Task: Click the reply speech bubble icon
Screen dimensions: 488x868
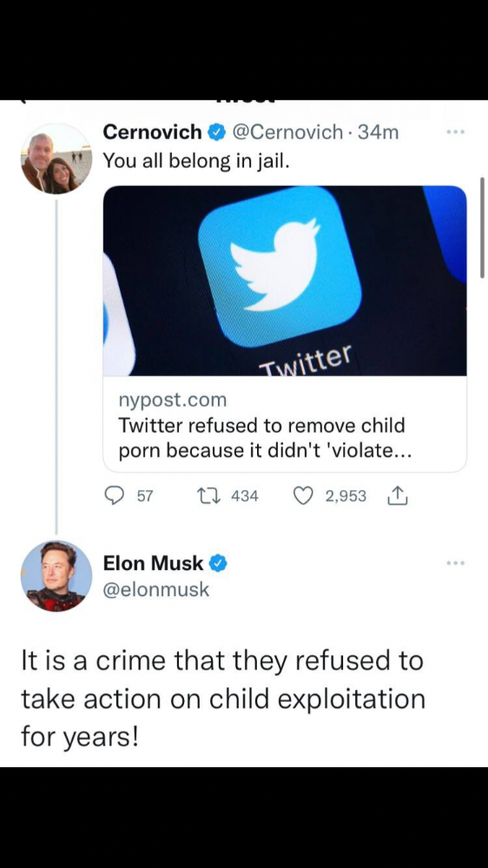Action: tap(114, 496)
